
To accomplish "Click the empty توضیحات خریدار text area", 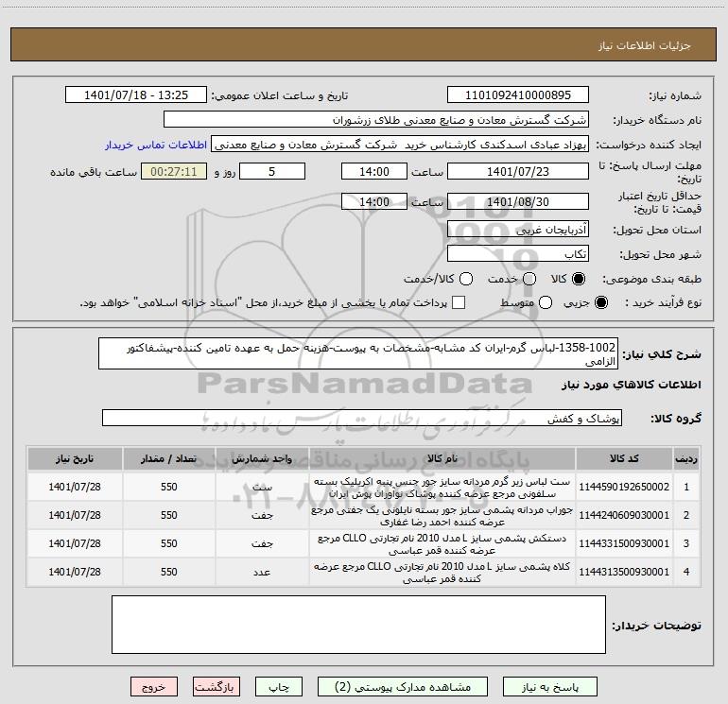I will [x=358, y=625].
